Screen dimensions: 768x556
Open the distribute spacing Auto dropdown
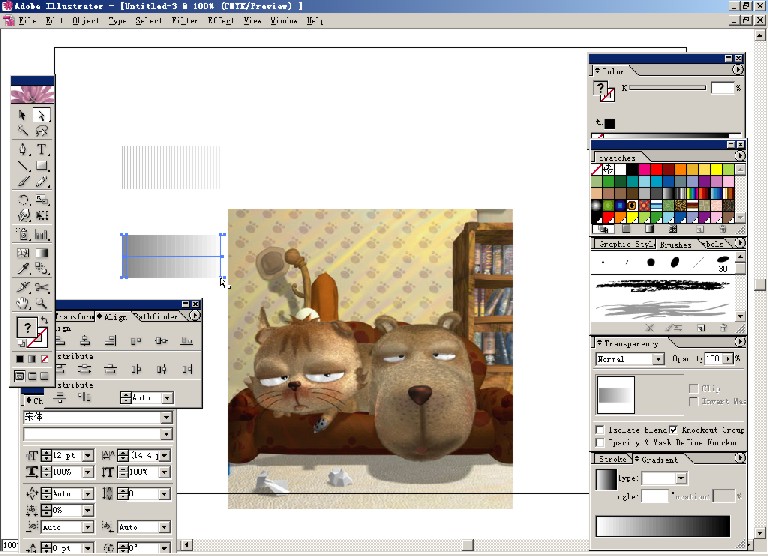[168, 398]
